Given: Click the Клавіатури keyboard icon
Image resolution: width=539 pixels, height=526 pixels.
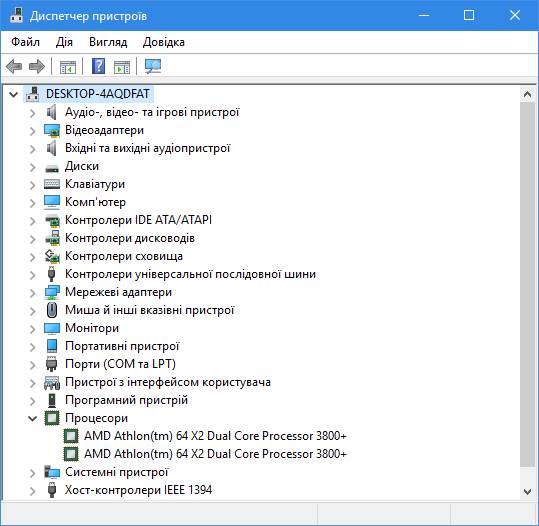Looking at the screenshot, I should point(52,184).
